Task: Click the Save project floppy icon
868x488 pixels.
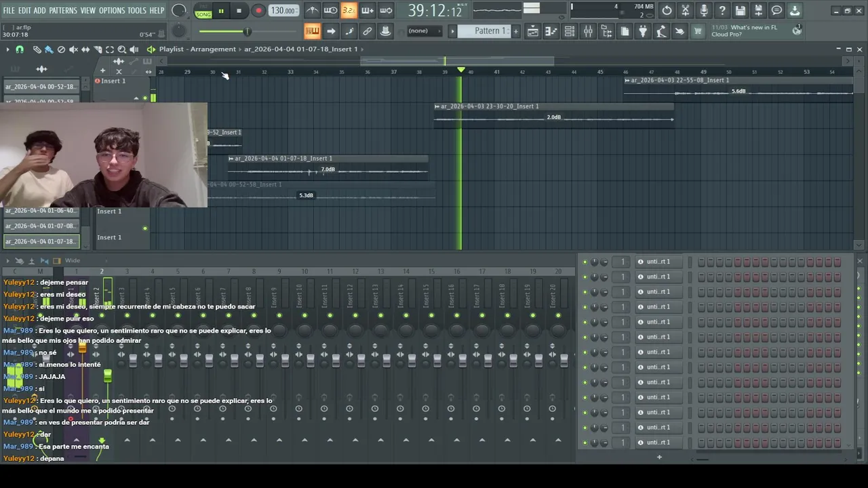Action: pyautogui.click(x=741, y=11)
